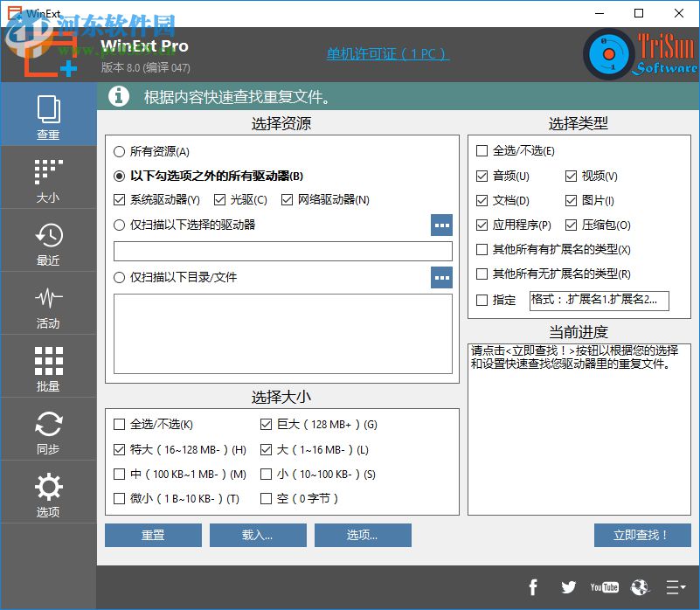Toggle the 系统驱动器(Y) checkbox
The width and height of the screenshot is (700, 610).
pyautogui.click(x=120, y=201)
